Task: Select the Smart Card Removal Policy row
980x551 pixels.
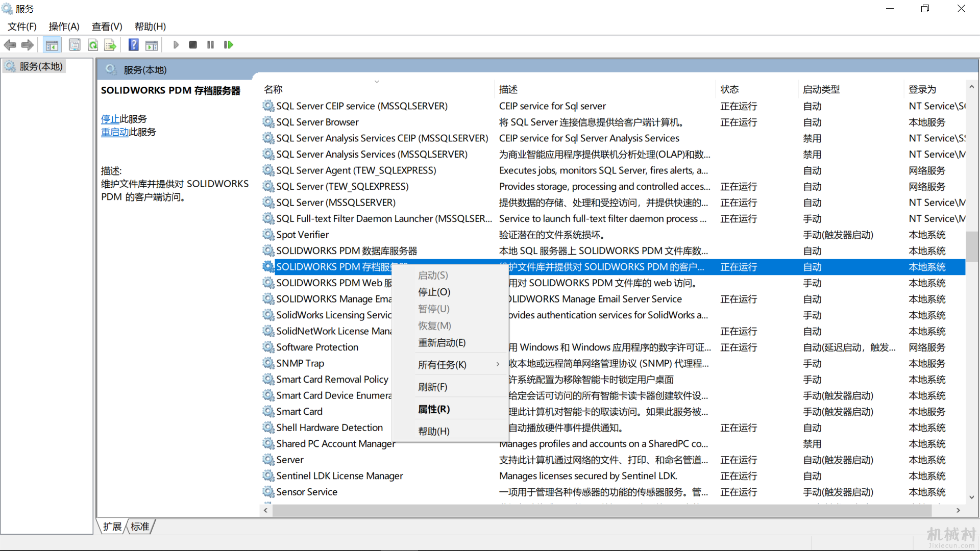Action: [613, 380]
